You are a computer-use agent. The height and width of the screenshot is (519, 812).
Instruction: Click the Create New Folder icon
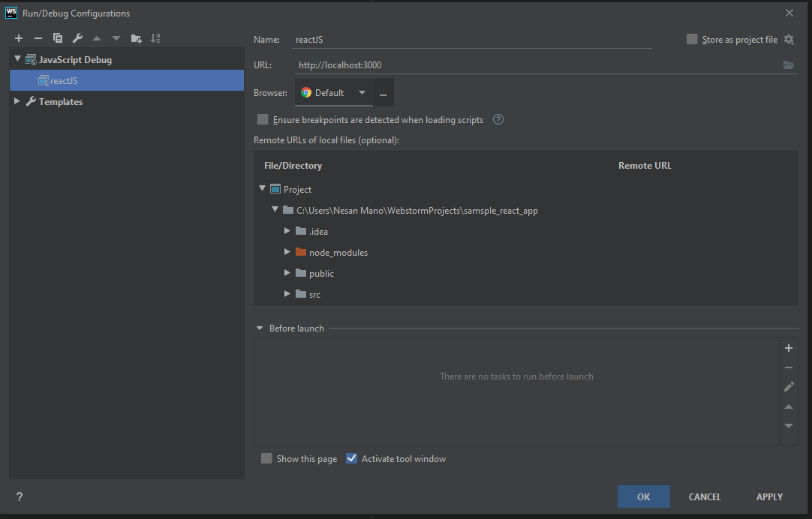click(136, 38)
